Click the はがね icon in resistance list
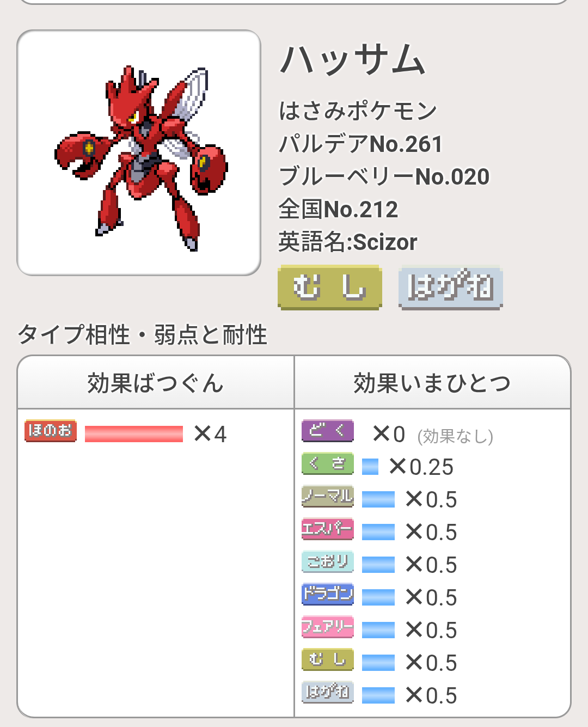588x727 pixels. click(328, 692)
